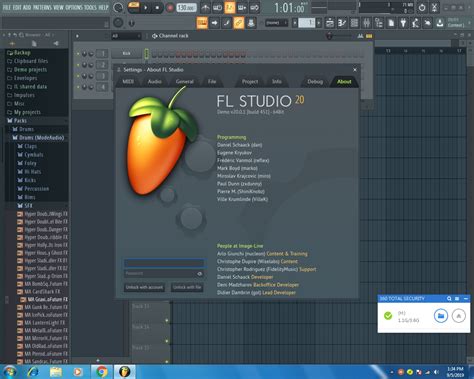The width and height of the screenshot is (474, 379).
Task: Switch to the MIDI settings tab
Action: (128, 82)
